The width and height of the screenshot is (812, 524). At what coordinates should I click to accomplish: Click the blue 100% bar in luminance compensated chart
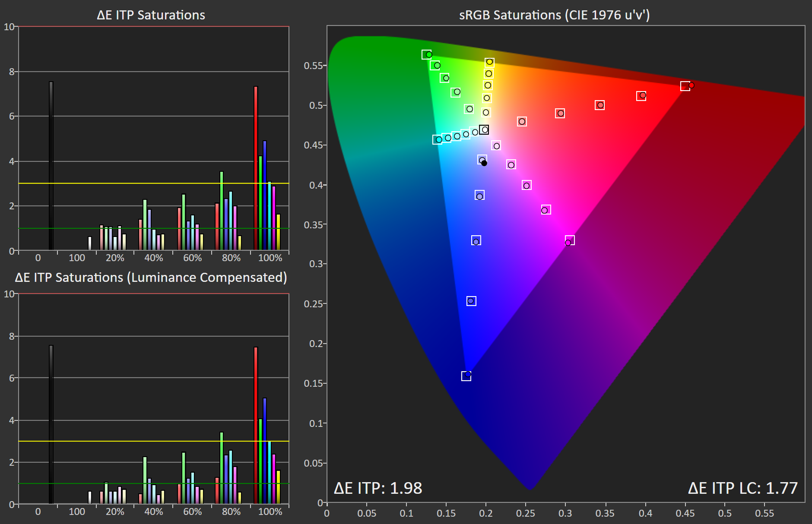point(265,451)
